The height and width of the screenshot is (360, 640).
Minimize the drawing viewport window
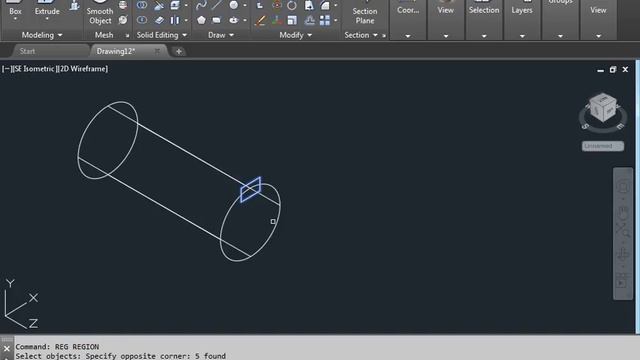[x=600, y=70]
